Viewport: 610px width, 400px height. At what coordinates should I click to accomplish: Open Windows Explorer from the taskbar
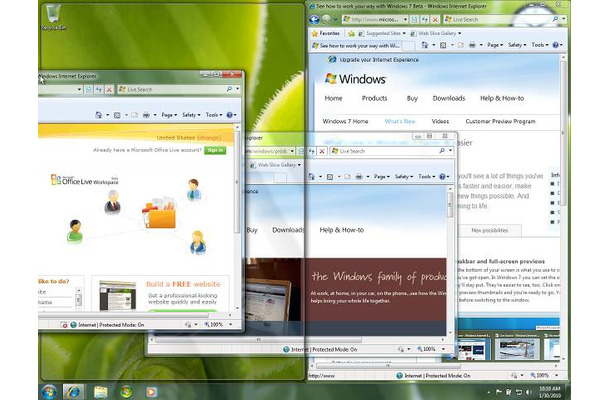pyautogui.click(x=100, y=392)
